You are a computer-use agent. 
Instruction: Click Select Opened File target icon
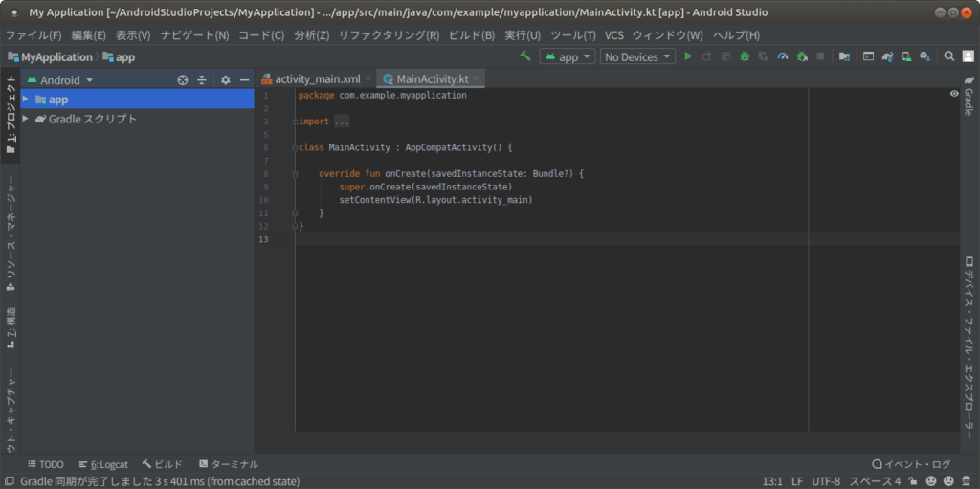click(x=183, y=80)
